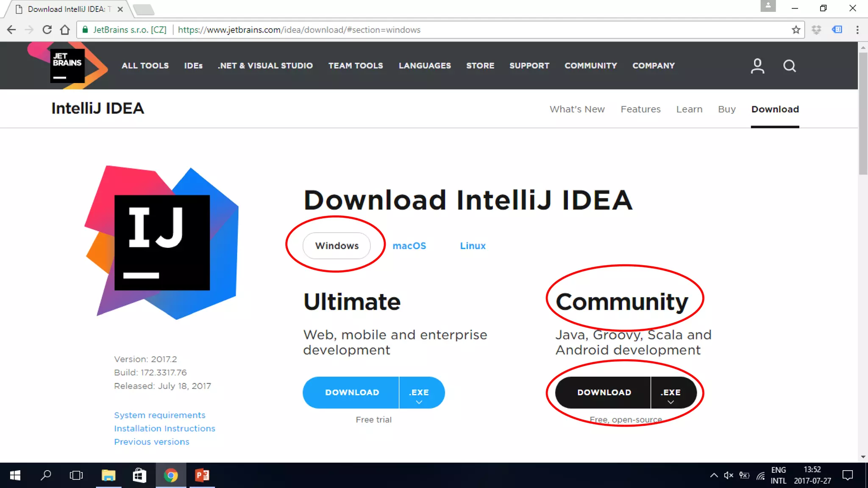Go to the What's New tab
The image size is (868, 488).
pyautogui.click(x=577, y=109)
